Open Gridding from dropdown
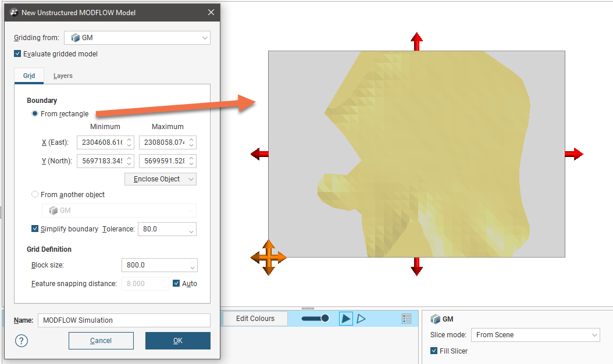 click(137, 38)
